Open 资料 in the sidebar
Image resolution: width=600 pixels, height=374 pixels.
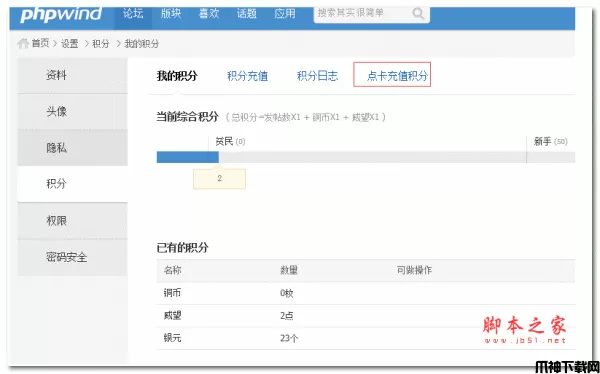tap(72, 75)
